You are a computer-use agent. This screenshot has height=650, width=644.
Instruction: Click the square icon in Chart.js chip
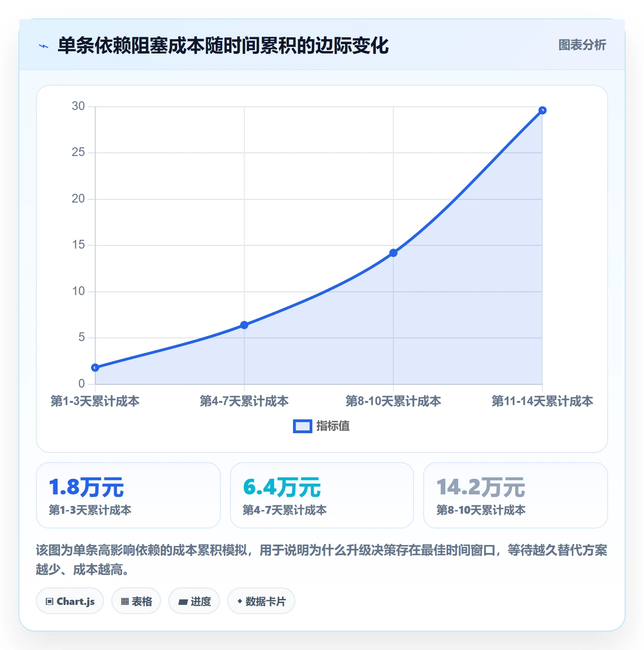50,602
